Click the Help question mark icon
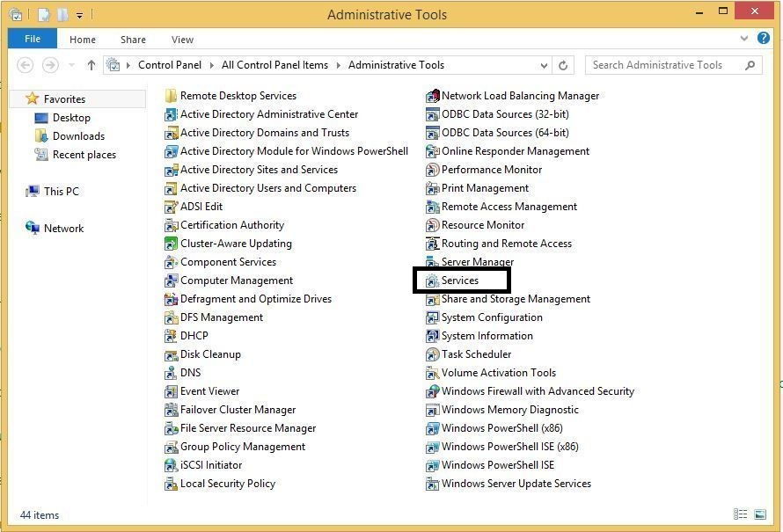Viewport: 783px width, 532px height. coord(764,39)
